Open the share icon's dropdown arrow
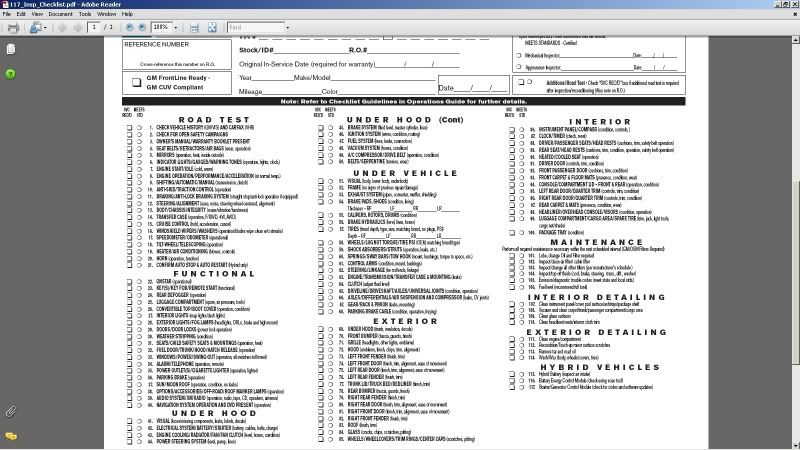 pyautogui.click(x=45, y=28)
